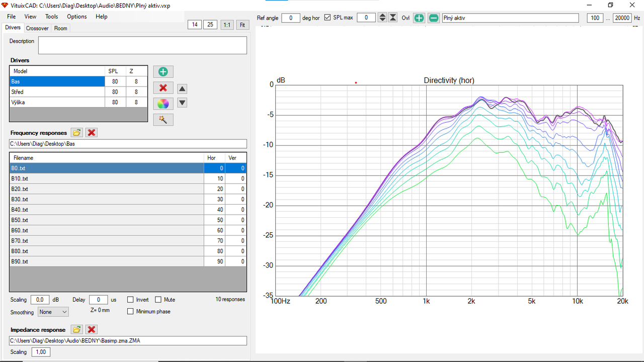
Task: Click the Description text field
Action: (x=142, y=45)
